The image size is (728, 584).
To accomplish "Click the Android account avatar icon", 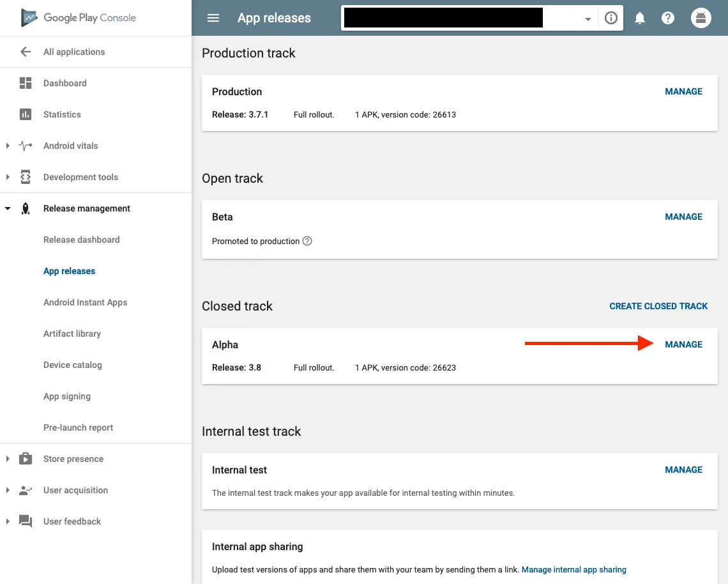I will tap(701, 18).
